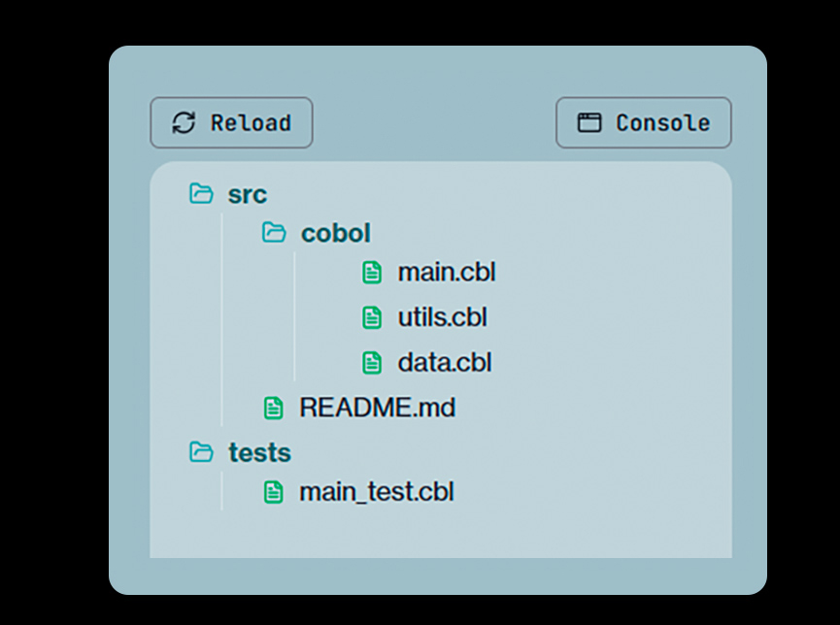Collapse the tests folder icon

coord(201,451)
